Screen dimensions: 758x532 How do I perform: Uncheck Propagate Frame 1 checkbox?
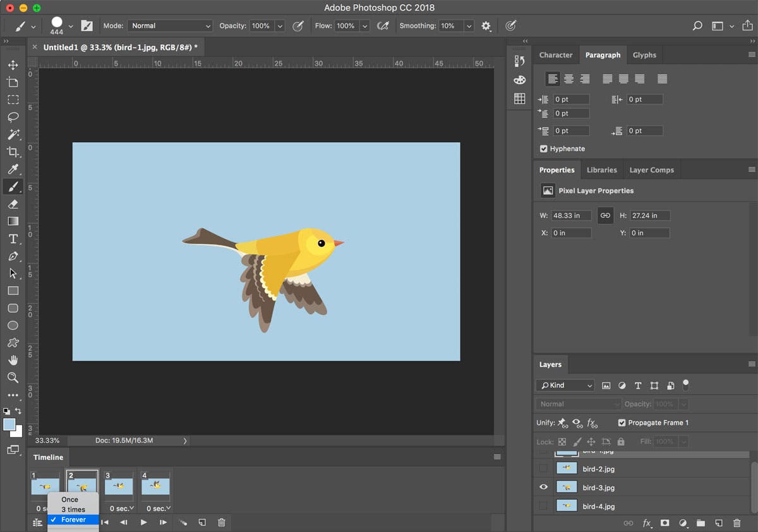(x=622, y=423)
